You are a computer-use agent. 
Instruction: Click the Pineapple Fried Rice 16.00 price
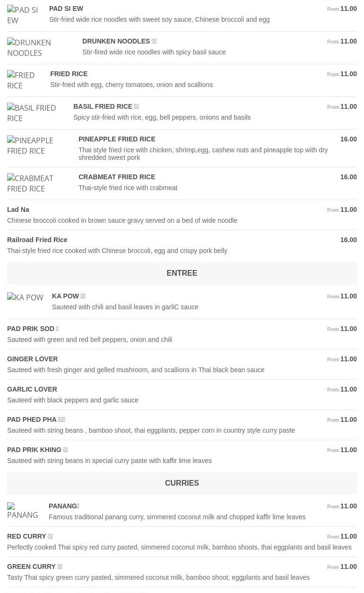click(x=348, y=139)
